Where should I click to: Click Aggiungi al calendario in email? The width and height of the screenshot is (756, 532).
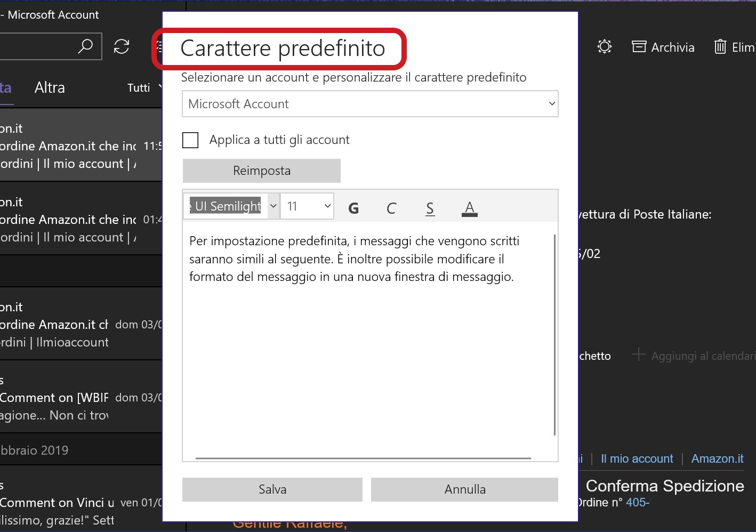pos(695,356)
